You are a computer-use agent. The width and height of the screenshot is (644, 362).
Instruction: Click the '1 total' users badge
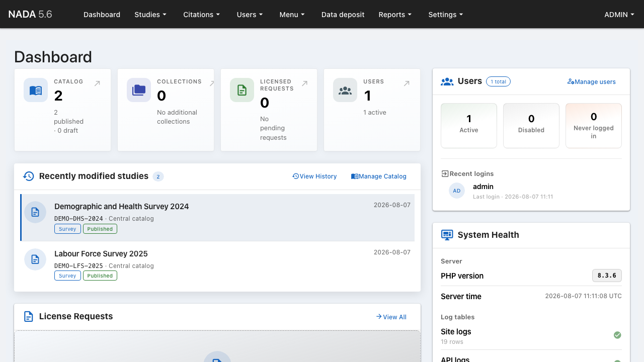click(498, 81)
